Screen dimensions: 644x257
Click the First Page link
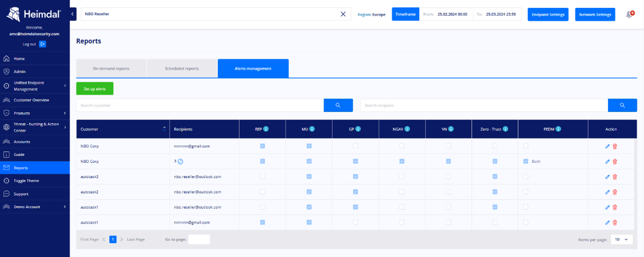coord(89,239)
